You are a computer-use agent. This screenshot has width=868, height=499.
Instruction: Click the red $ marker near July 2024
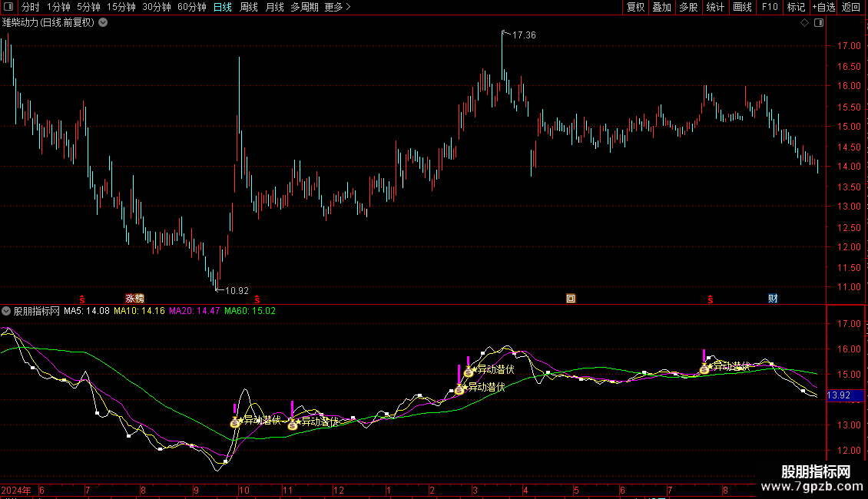(82, 299)
